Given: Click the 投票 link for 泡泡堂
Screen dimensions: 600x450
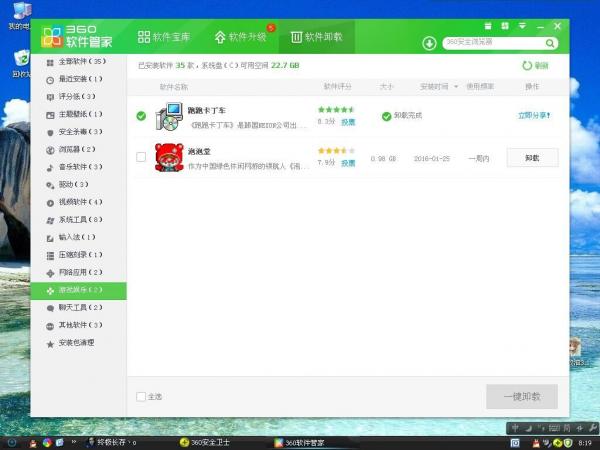Looking at the screenshot, I should [x=348, y=163].
